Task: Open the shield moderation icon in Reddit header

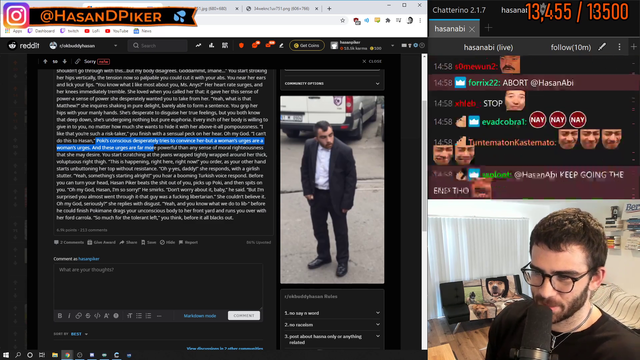Action: pyautogui.click(x=241, y=46)
